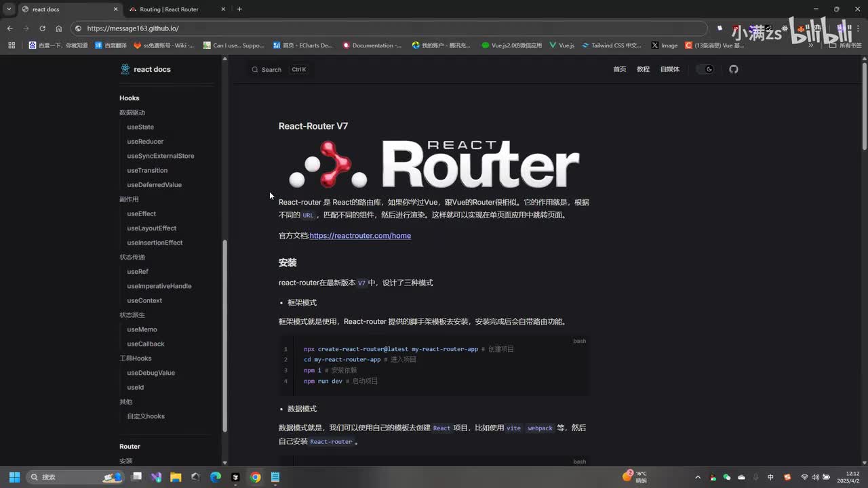Toggle the dark mode appearance switch
The image size is (868, 488).
706,69
